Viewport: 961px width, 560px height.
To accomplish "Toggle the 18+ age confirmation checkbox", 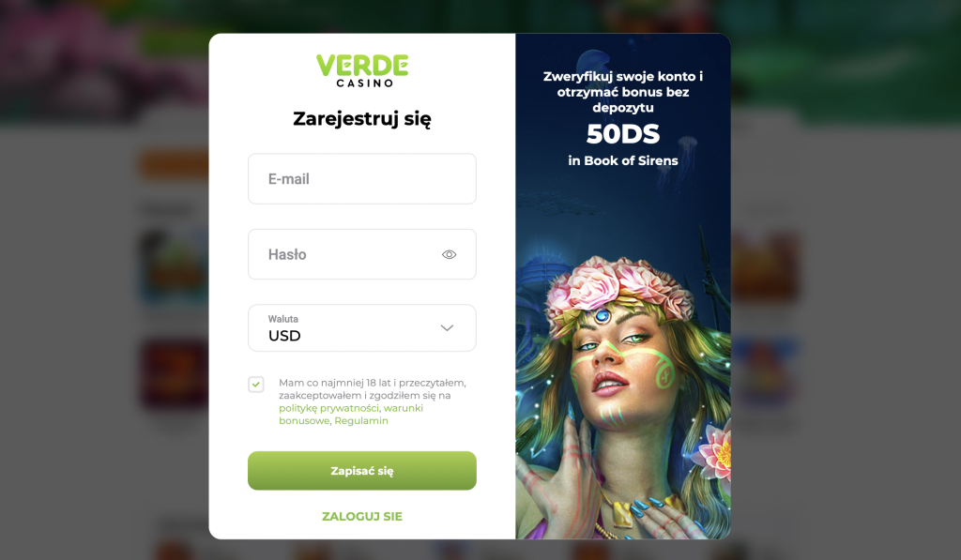I will [256, 385].
